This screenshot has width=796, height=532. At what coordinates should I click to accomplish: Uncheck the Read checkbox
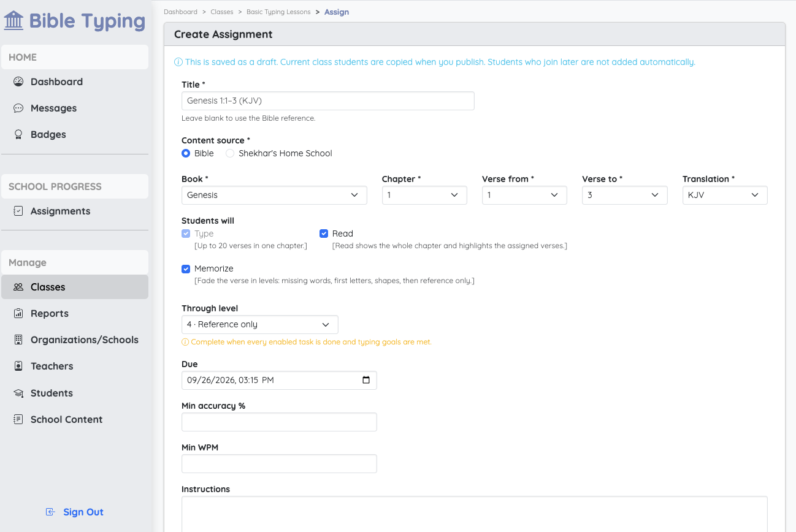[324, 234]
